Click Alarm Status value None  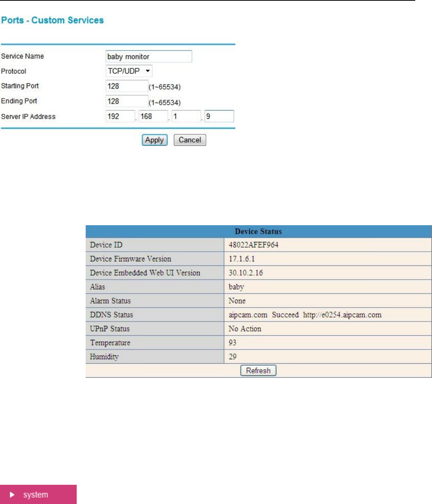(x=237, y=301)
